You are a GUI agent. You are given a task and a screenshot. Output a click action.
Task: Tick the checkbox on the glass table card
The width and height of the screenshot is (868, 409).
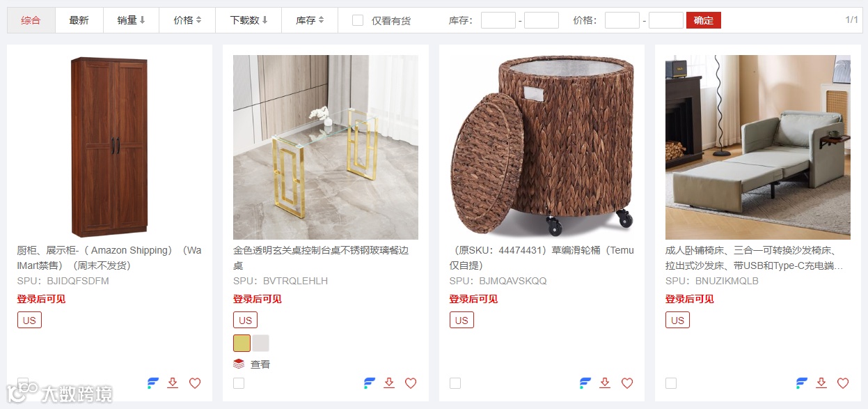tap(239, 383)
